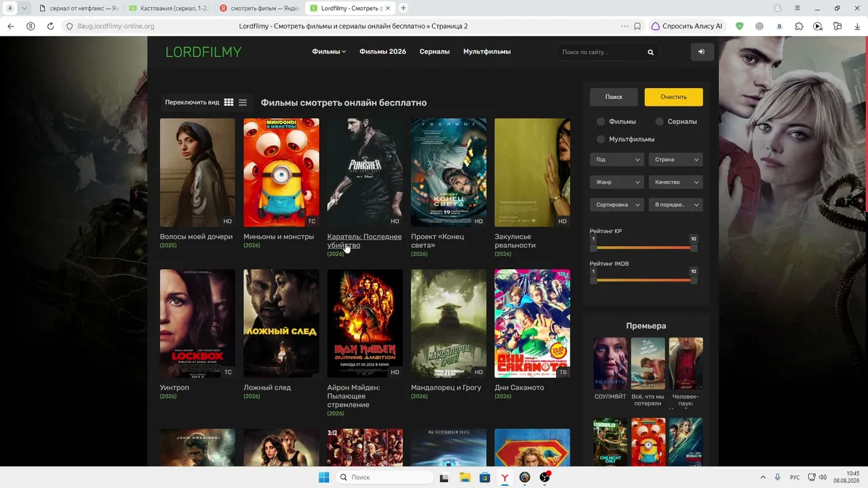Open the volume tray icon
868x488 pixels.
822,477
